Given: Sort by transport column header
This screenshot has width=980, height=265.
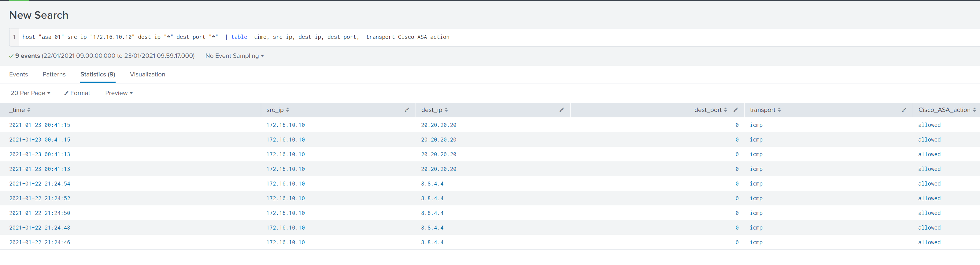Looking at the screenshot, I should [x=762, y=110].
